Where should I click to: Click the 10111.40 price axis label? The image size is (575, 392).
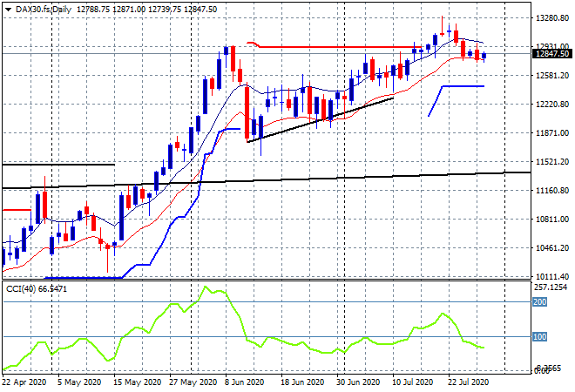coord(552,276)
